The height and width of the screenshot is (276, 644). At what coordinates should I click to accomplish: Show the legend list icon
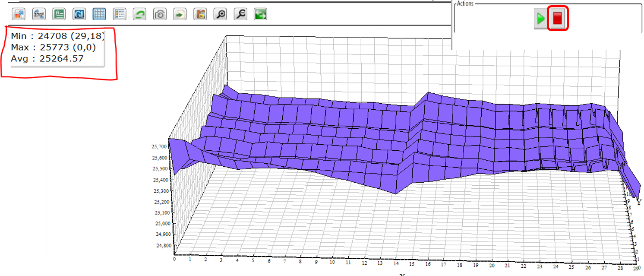[119, 14]
